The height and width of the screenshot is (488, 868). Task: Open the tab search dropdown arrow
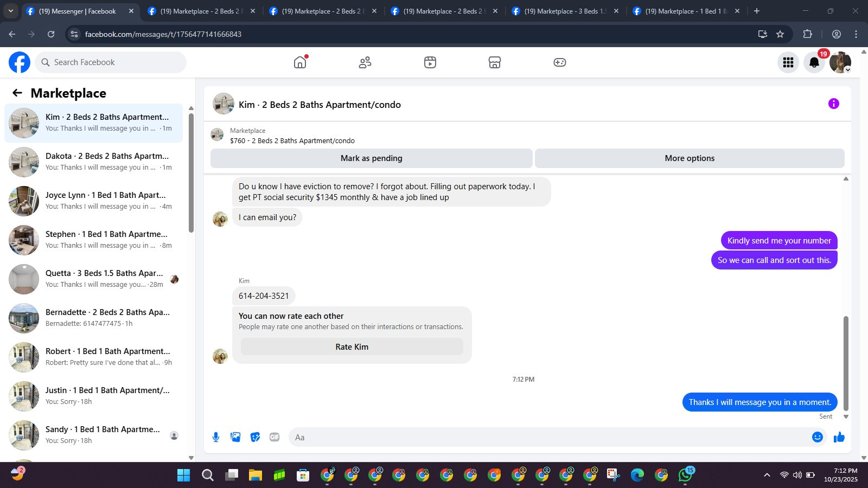(10, 11)
